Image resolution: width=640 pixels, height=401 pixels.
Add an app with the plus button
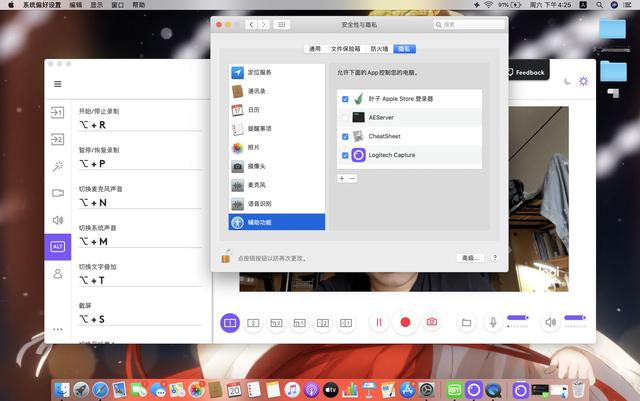tap(342, 178)
